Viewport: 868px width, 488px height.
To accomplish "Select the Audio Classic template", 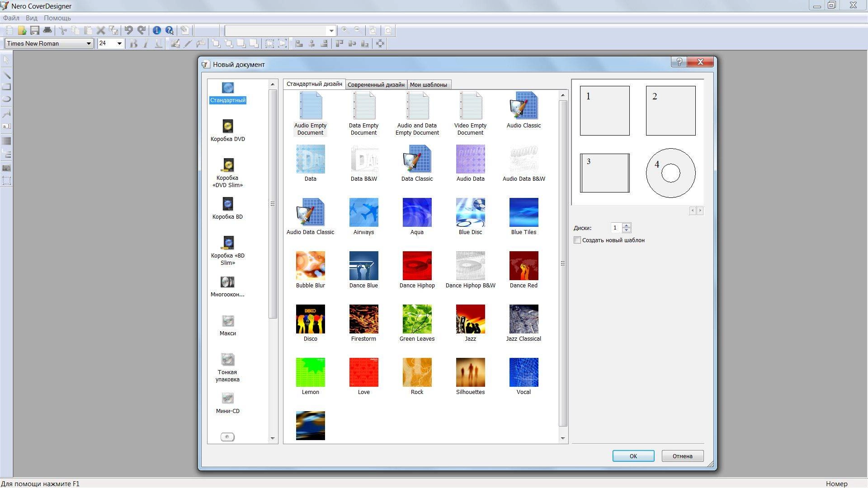I will point(524,110).
